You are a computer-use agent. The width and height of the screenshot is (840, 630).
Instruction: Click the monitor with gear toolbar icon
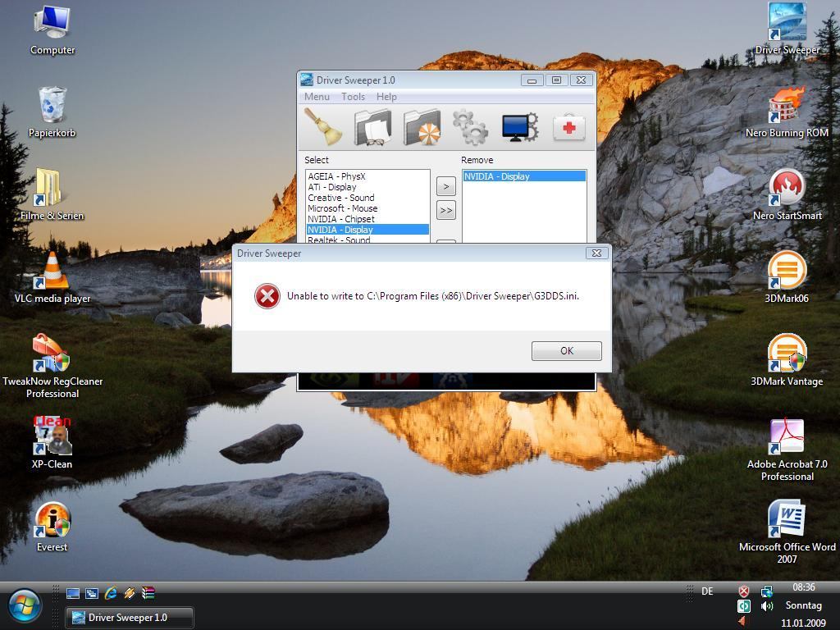[520, 127]
